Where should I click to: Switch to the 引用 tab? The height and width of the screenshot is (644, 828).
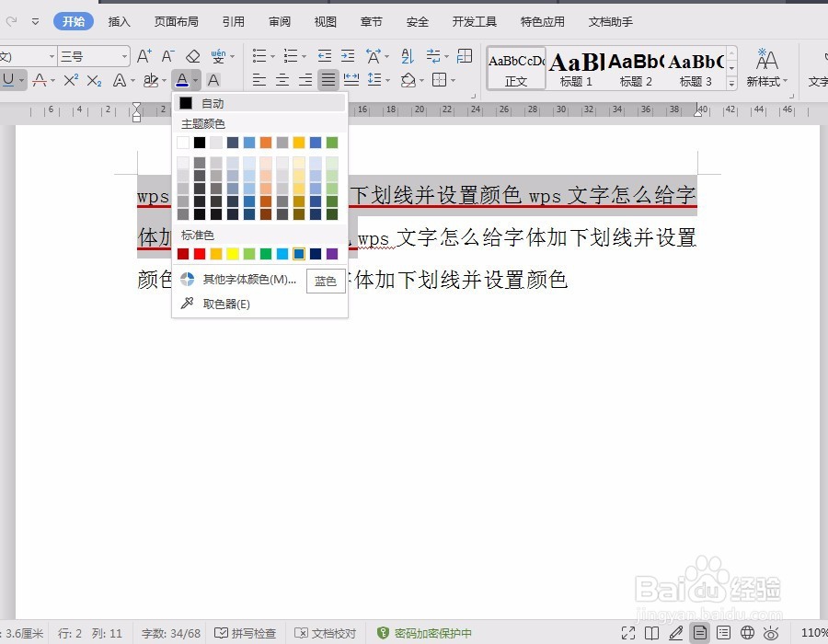(234, 22)
